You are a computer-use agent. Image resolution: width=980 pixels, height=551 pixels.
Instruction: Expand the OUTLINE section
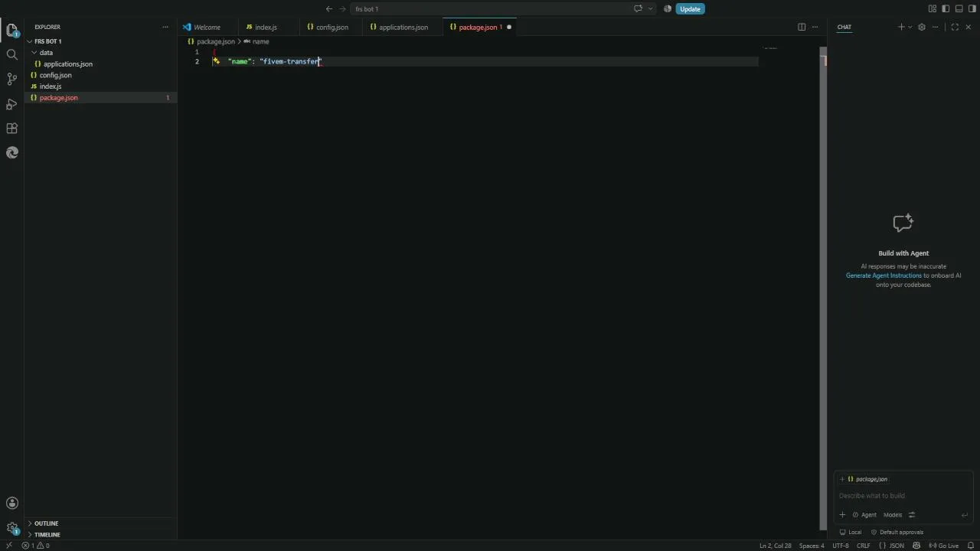click(101, 523)
